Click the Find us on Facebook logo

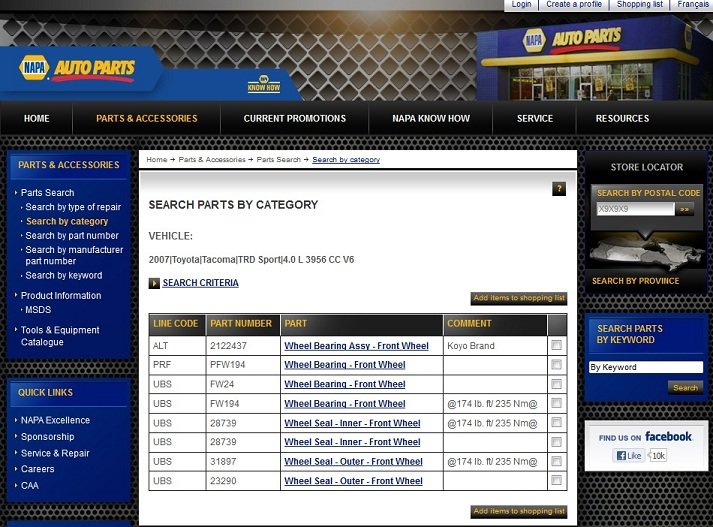(645, 437)
